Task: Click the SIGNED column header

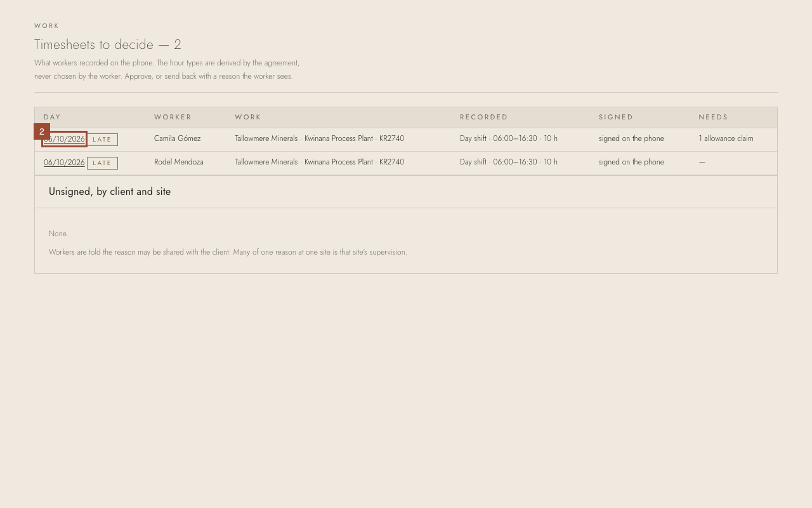Action: pyautogui.click(x=616, y=117)
